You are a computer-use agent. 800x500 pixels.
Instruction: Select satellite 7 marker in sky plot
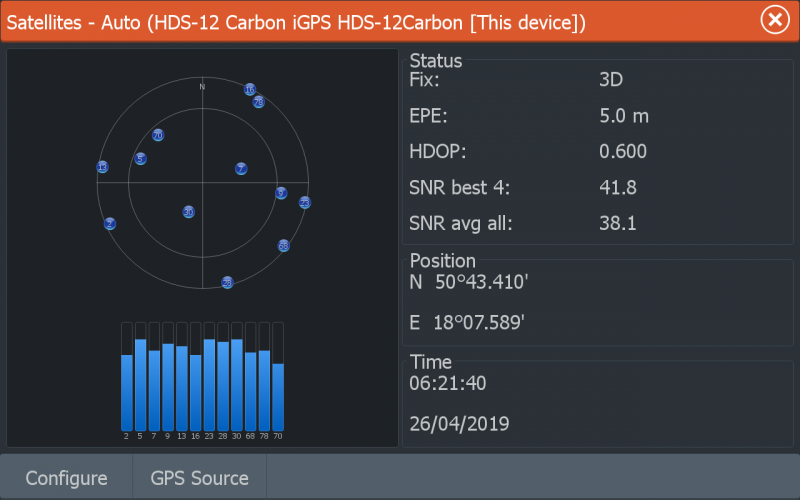(241, 169)
